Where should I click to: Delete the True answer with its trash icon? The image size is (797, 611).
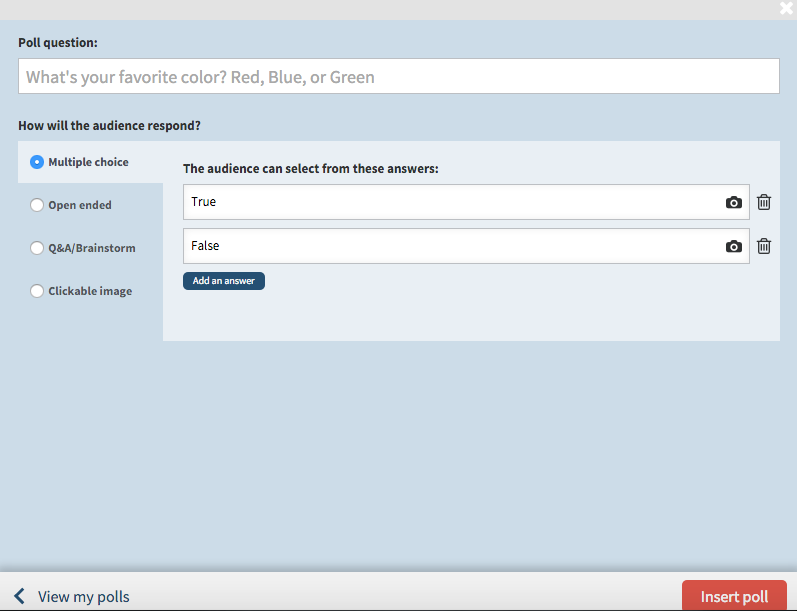tap(764, 202)
